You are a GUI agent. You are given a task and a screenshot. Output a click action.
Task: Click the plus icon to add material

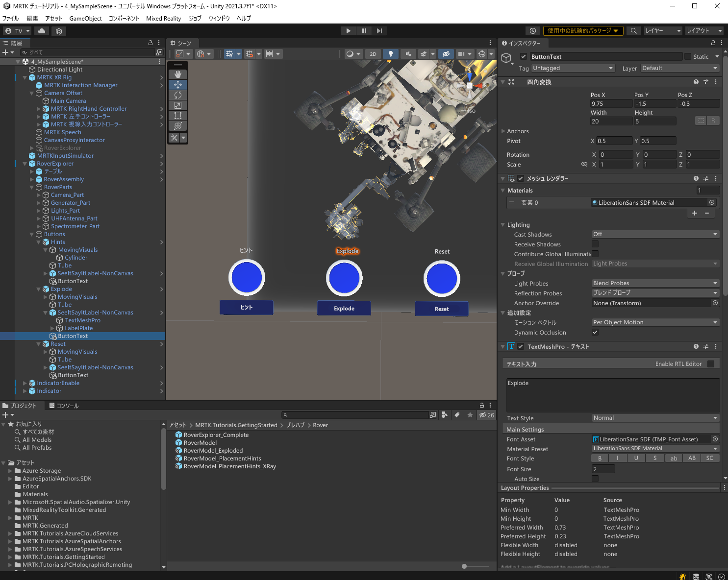click(694, 213)
